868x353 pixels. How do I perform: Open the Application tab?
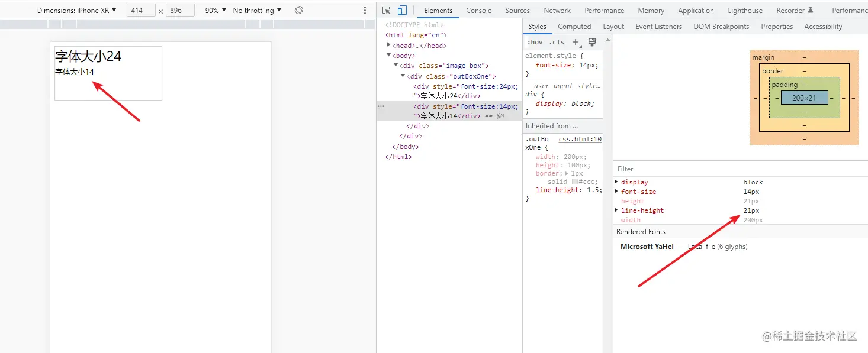696,10
